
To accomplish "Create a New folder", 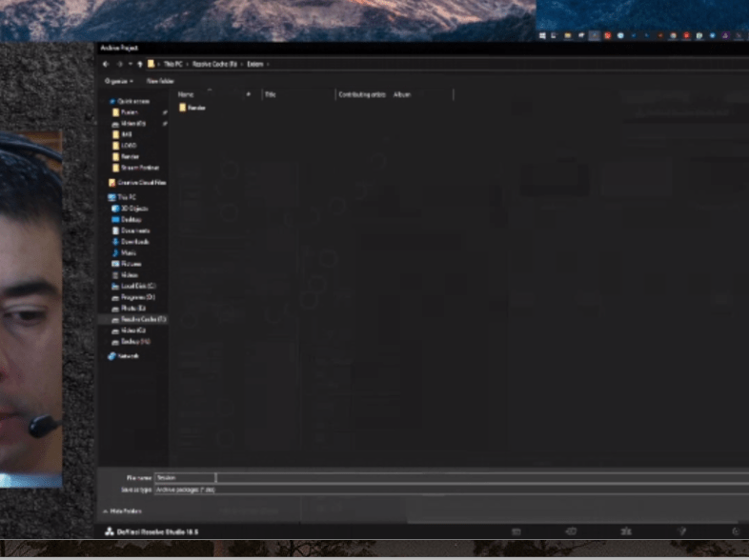I will click(160, 81).
